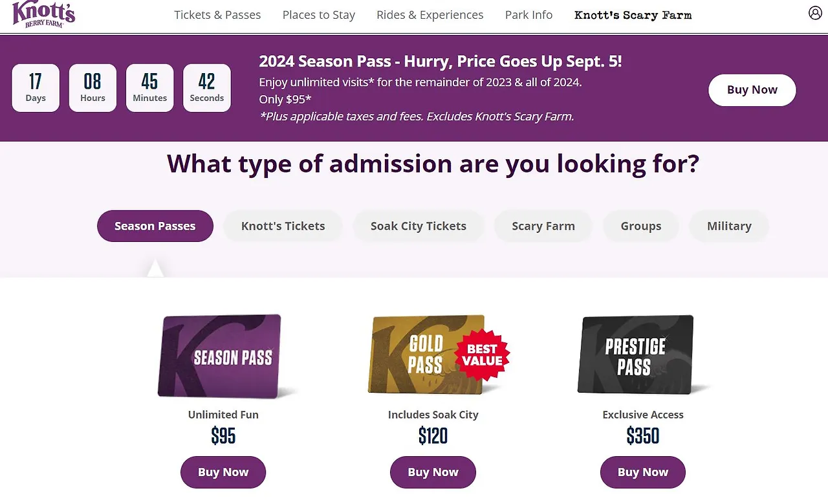Open the Places to Stay menu
This screenshot has height=504, width=828.
tap(318, 14)
